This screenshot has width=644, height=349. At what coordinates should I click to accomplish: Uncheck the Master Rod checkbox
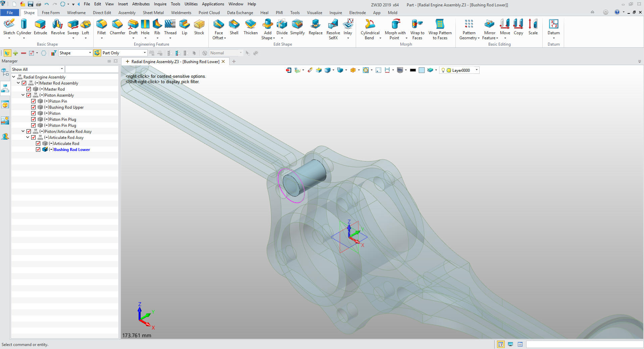29,89
